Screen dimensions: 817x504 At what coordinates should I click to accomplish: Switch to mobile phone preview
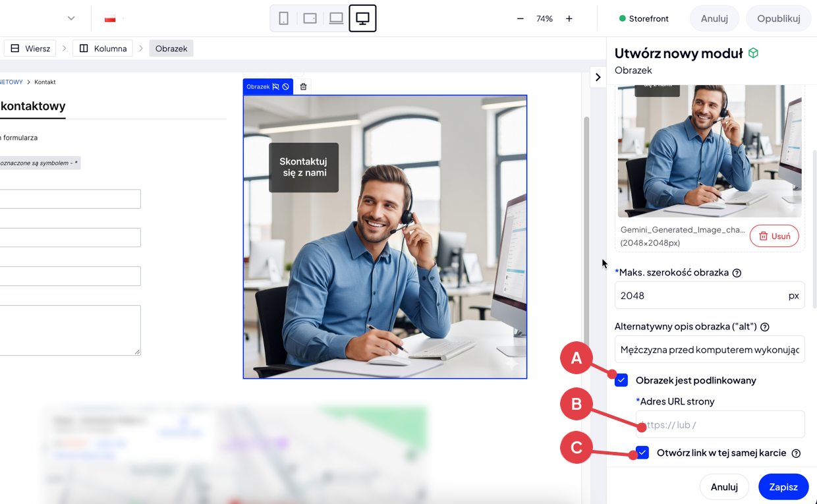click(284, 18)
